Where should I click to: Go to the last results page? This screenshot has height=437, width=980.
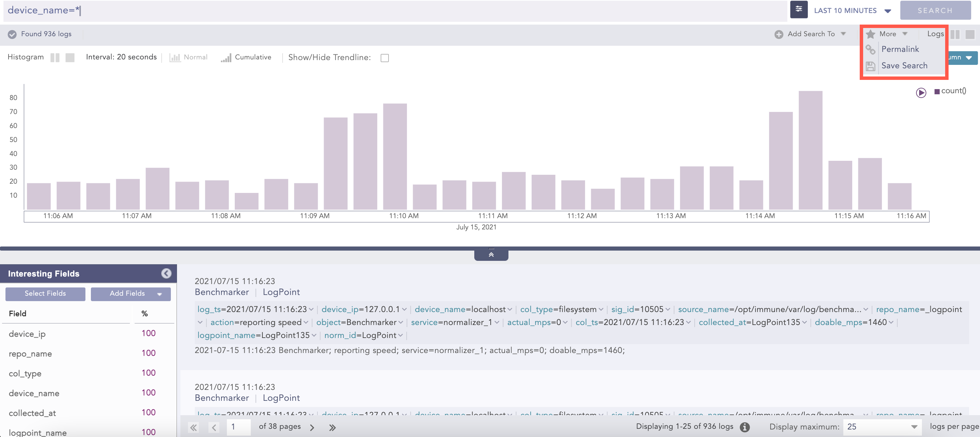[x=332, y=427]
